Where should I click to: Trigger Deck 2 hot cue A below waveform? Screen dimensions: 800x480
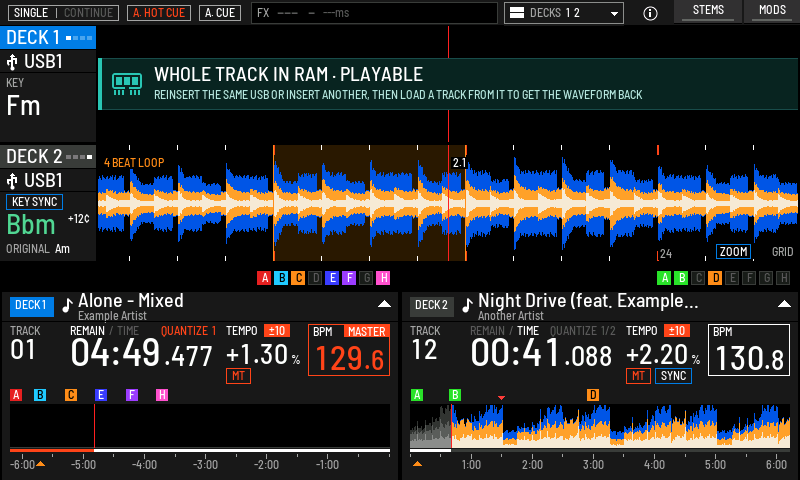click(664, 278)
